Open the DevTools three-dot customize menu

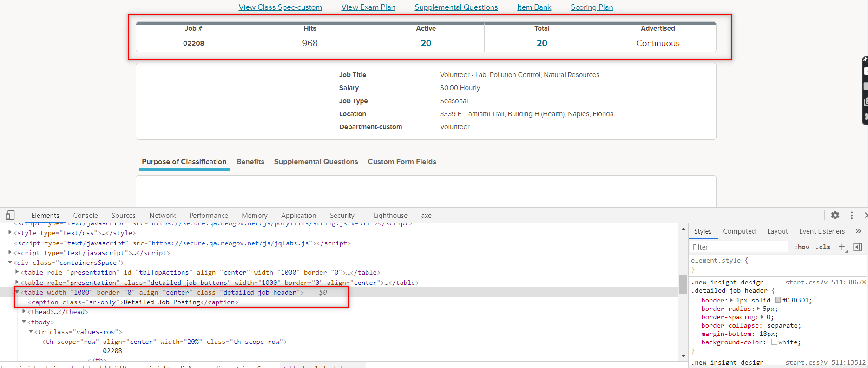[851, 215]
